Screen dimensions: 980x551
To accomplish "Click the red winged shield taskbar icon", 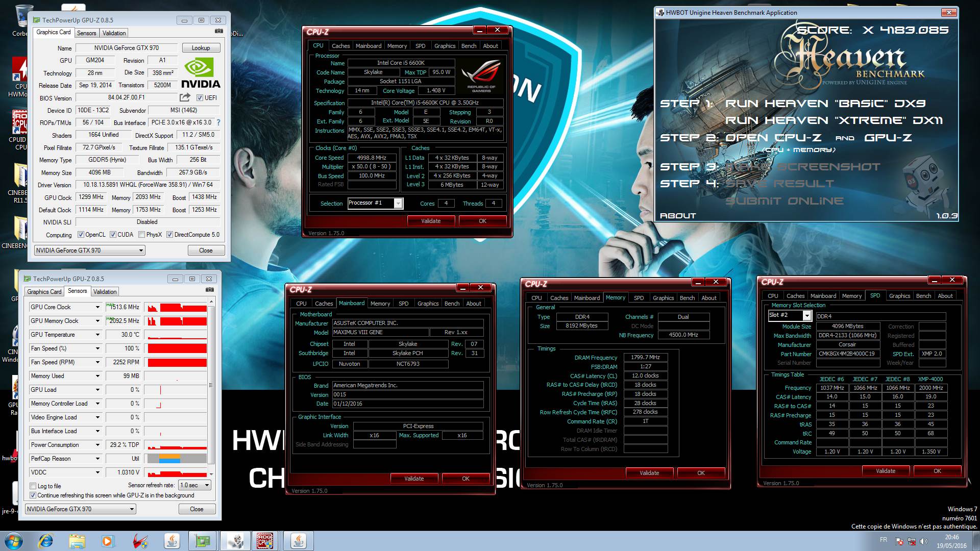I will pyautogui.click(x=140, y=541).
